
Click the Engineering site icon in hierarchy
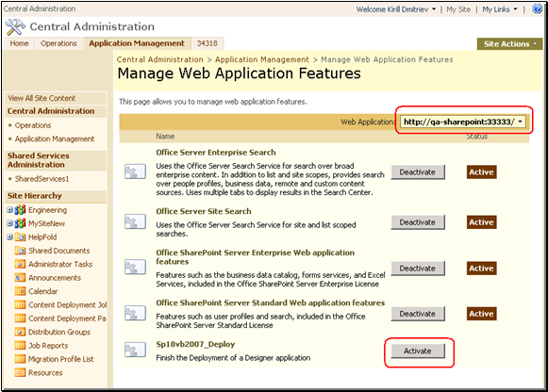pyautogui.click(x=20, y=210)
